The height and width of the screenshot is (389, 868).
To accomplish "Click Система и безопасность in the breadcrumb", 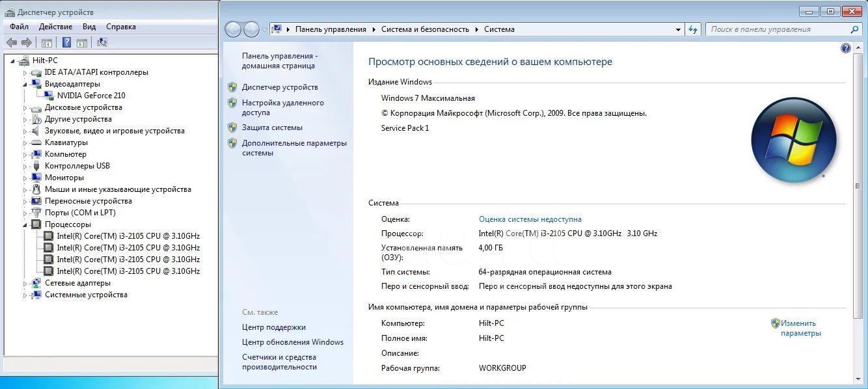I will pyautogui.click(x=425, y=29).
